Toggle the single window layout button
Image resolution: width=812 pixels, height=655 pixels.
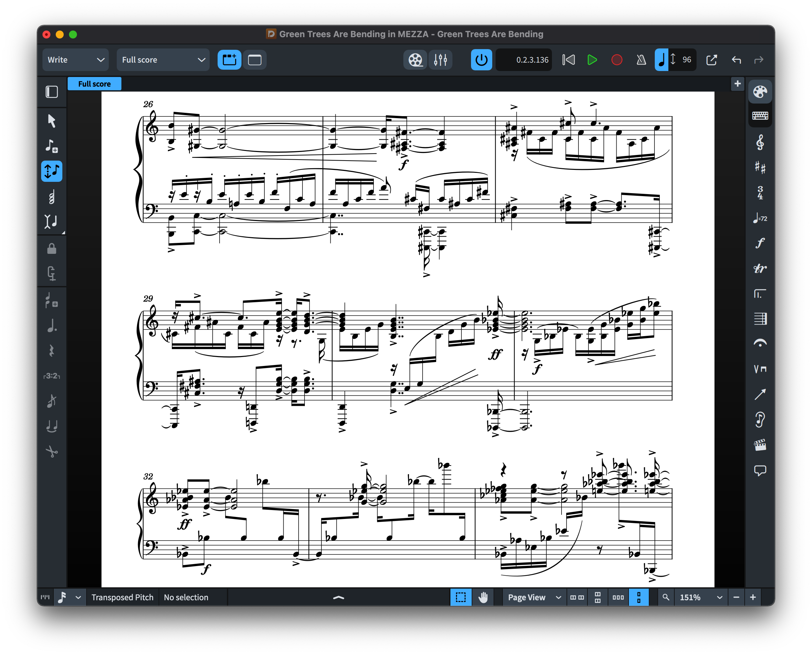tap(254, 60)
